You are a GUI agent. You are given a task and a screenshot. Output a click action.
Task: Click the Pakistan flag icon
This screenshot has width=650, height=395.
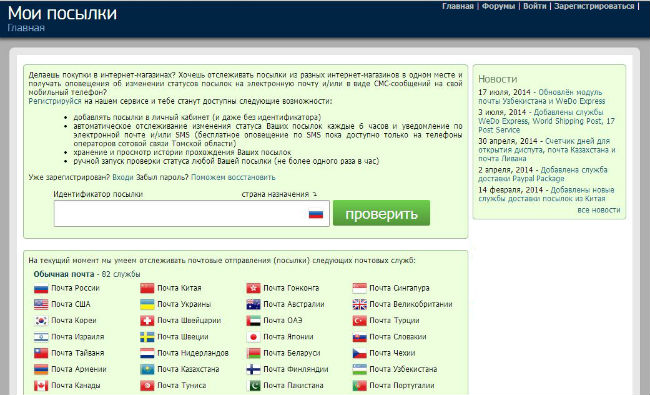(x=253, y=386)
